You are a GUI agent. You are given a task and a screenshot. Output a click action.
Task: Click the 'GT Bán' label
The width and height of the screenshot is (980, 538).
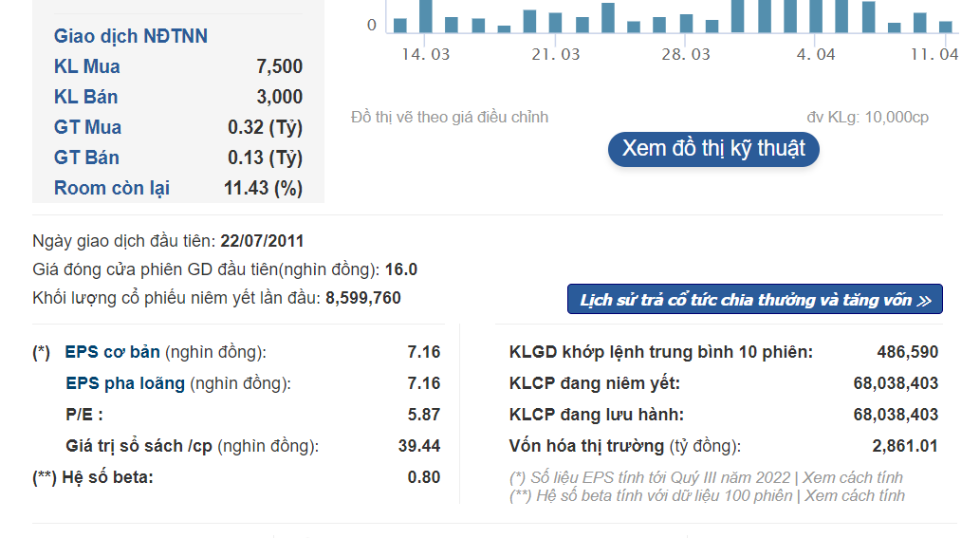pyautogui.click(x=86, y=158)
